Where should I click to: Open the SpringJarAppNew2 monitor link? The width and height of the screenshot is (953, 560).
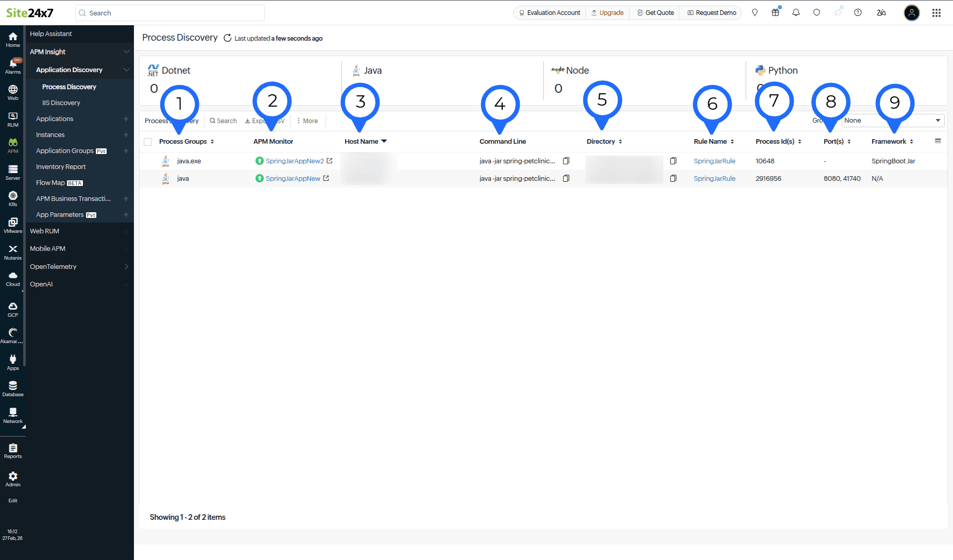295,161
